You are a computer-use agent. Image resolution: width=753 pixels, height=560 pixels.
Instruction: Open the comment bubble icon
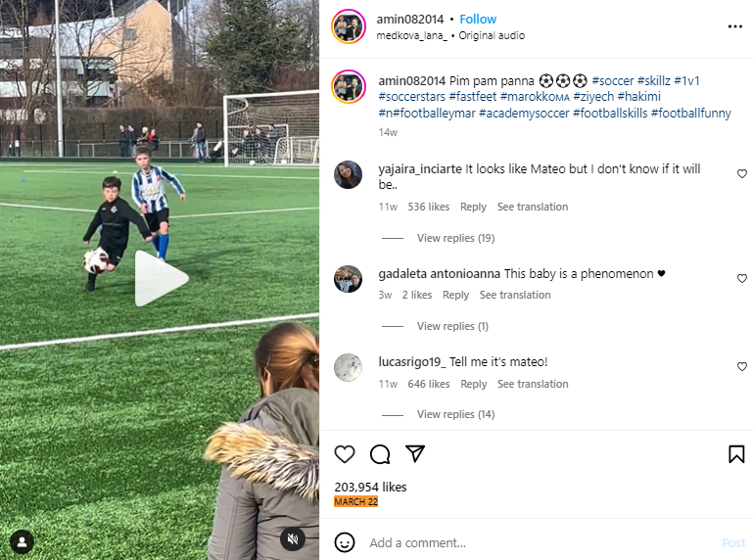point(380,454)
